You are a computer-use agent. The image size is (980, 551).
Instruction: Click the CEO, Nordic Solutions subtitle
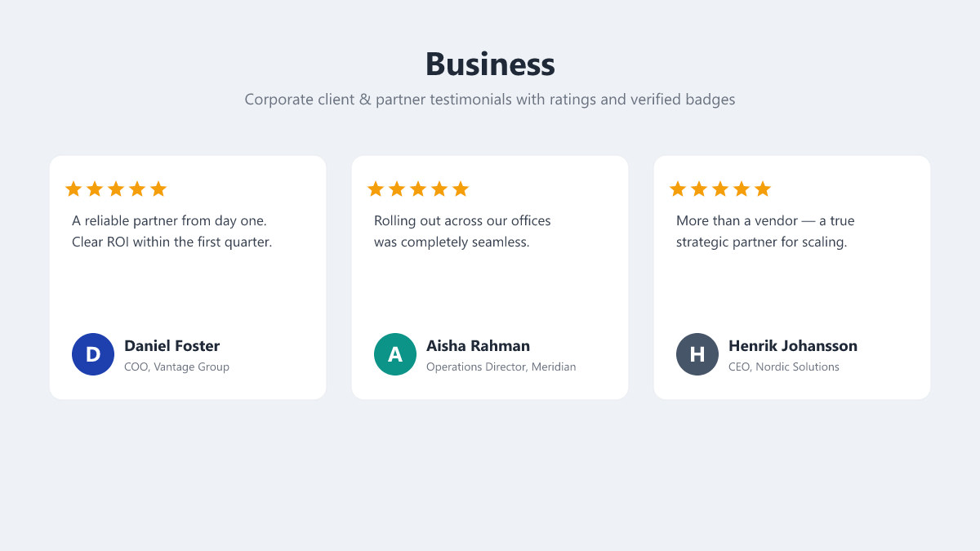pos(784,367)
